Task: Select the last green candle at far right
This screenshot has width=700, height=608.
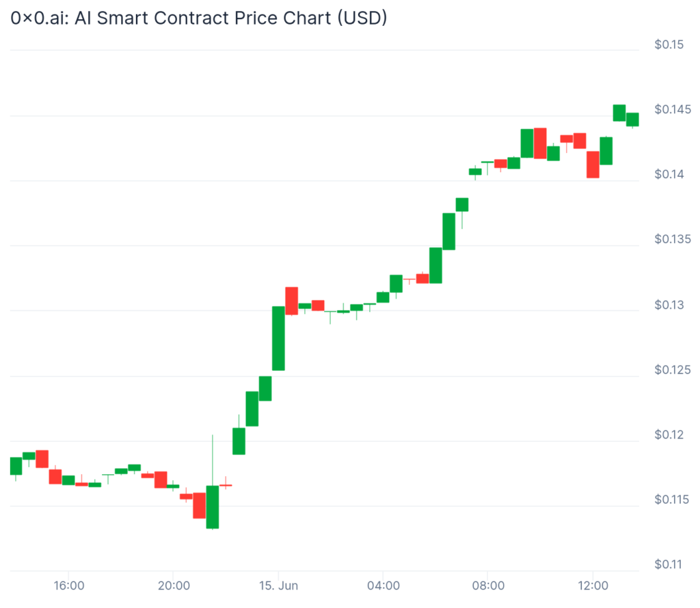Action: pos(632,120)
